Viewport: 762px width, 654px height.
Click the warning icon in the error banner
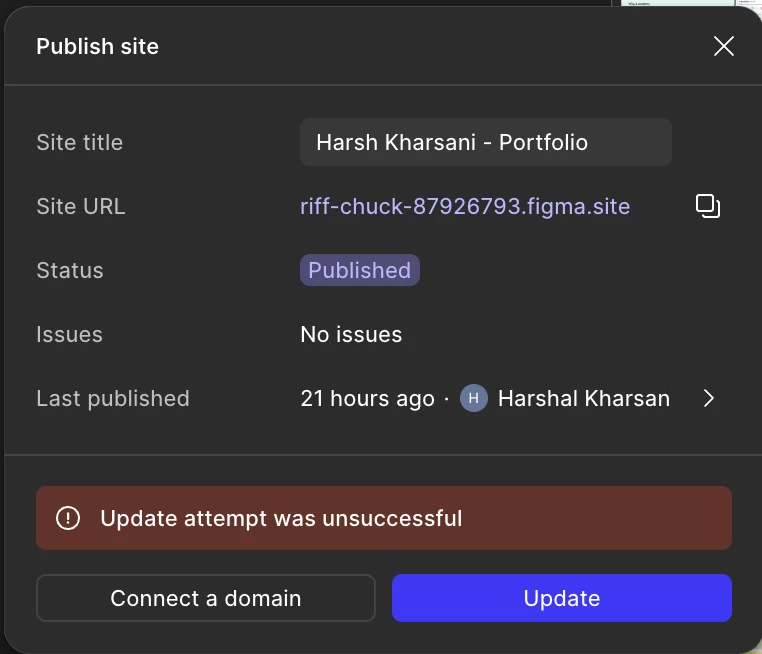click(x=68, y=518)
